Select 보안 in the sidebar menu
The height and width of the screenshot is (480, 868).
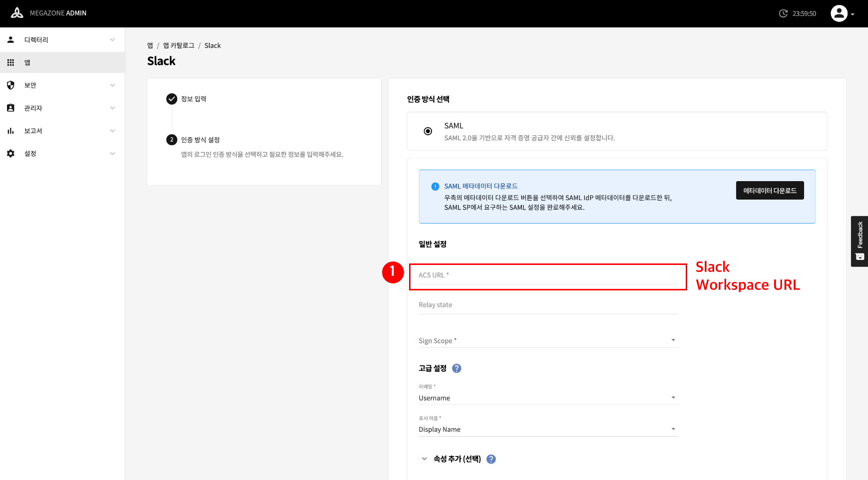[62, 85]
